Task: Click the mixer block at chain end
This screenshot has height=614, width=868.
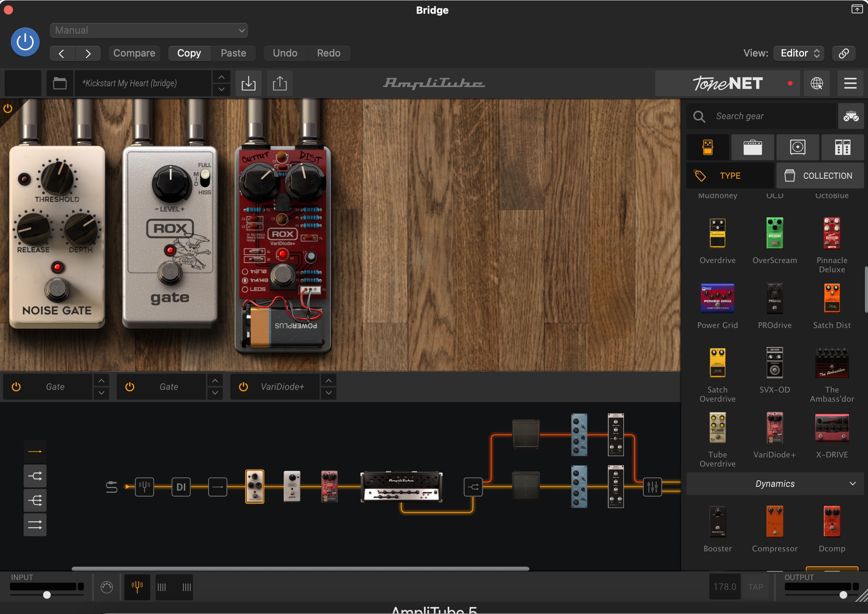Action: coord(653,487)
